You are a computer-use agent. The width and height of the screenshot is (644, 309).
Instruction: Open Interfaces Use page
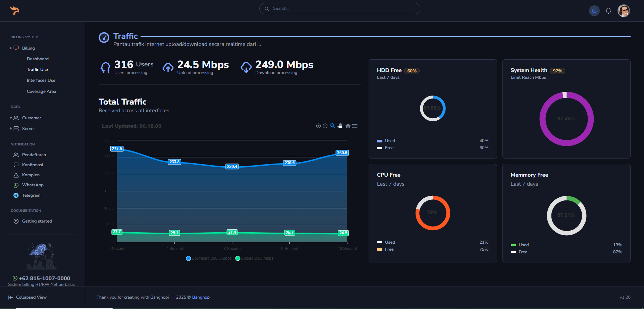pyautogui.click(x=41, y=80)
